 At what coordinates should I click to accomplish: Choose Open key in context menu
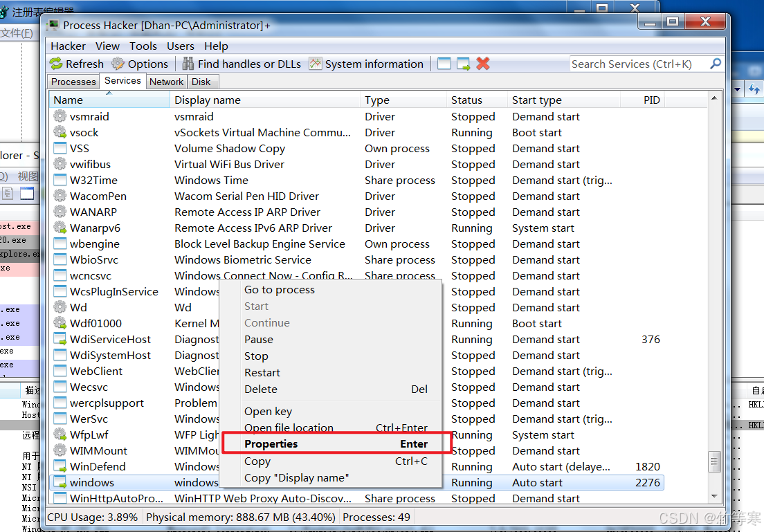(331, 412)
